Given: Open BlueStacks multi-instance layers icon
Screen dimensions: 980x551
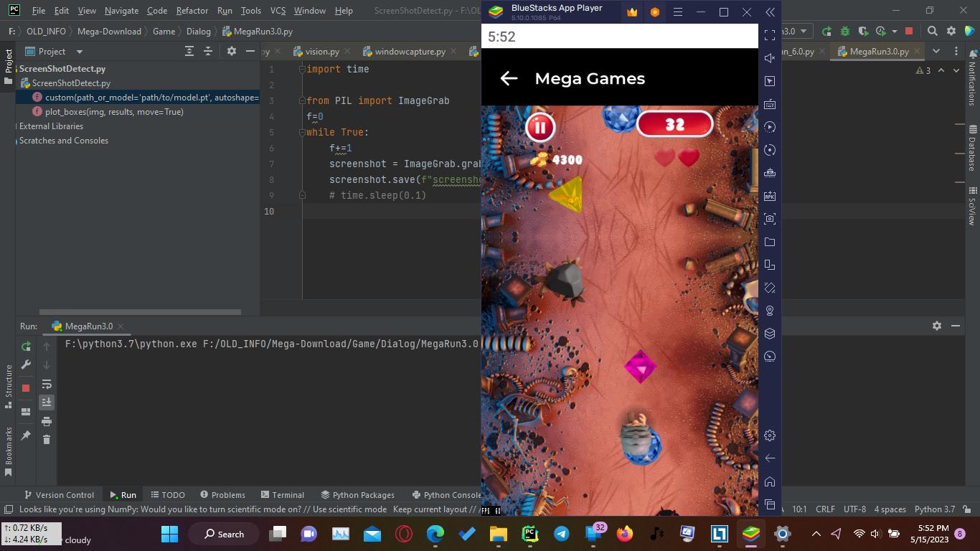Looking at the screenshot, I should point(770,334).
